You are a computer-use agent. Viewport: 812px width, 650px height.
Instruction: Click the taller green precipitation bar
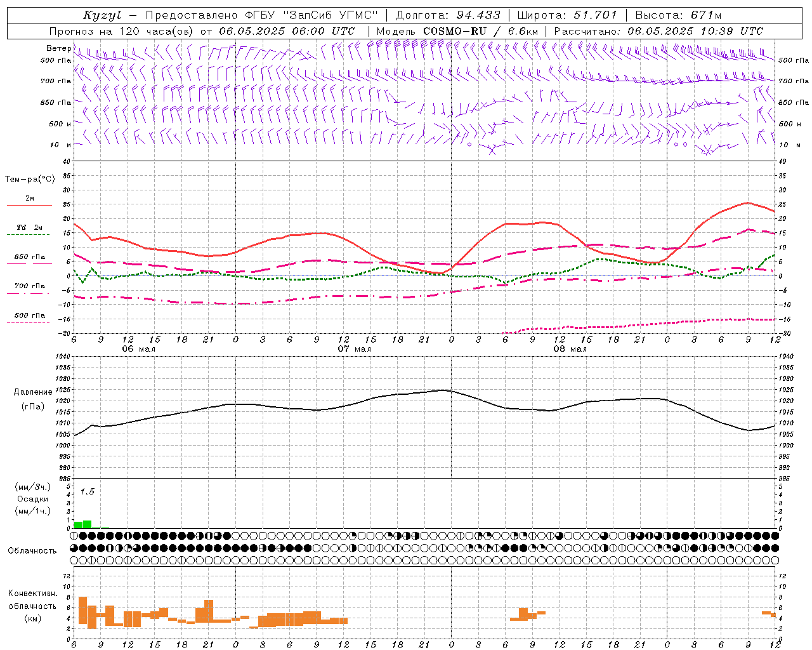click(88, 524)
